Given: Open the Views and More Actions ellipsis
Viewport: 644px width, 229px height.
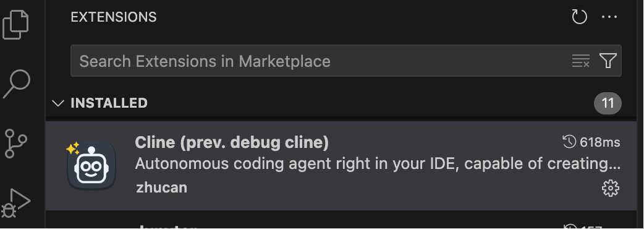Looking at the screenshot, I should tap(609, 17).
